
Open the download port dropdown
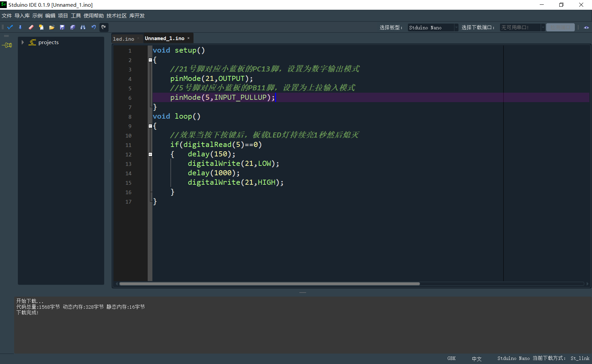coord(522,28)
